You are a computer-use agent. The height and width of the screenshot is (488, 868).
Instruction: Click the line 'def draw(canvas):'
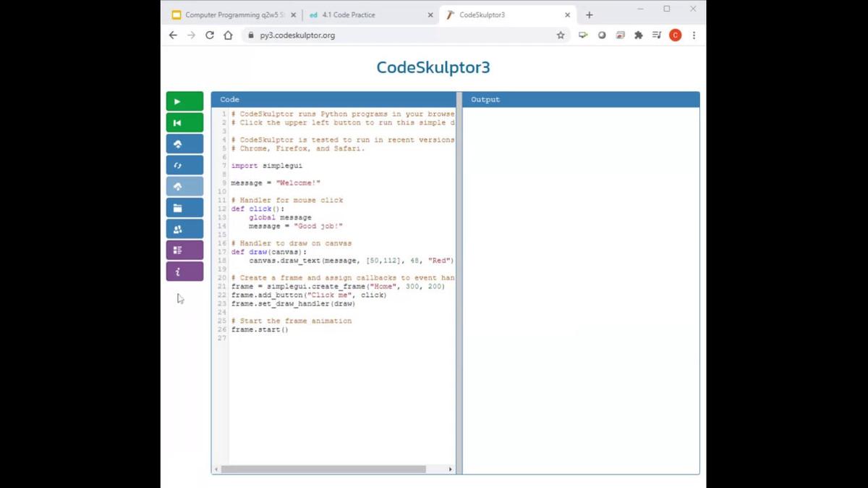click(269, 252)
